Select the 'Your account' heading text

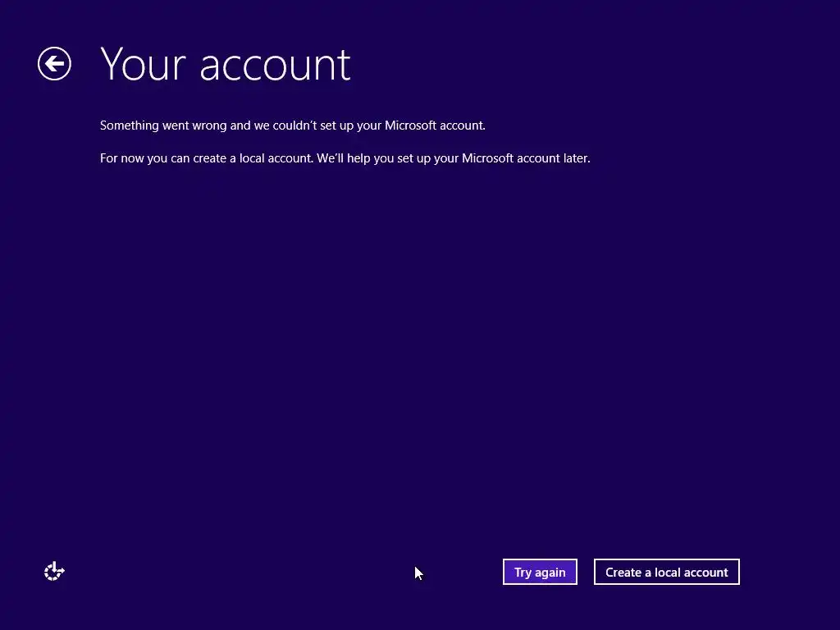pyautogui.click(x=226, y=65)
